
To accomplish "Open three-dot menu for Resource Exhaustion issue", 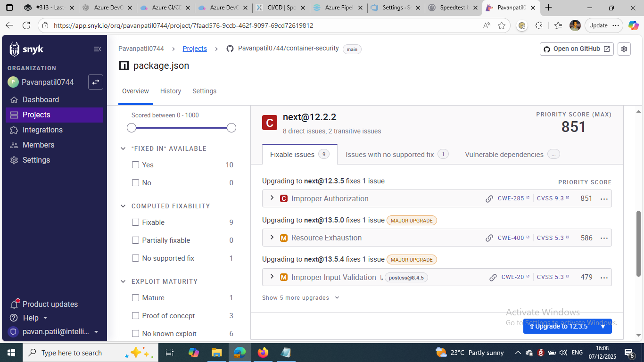I will (604, 238).
